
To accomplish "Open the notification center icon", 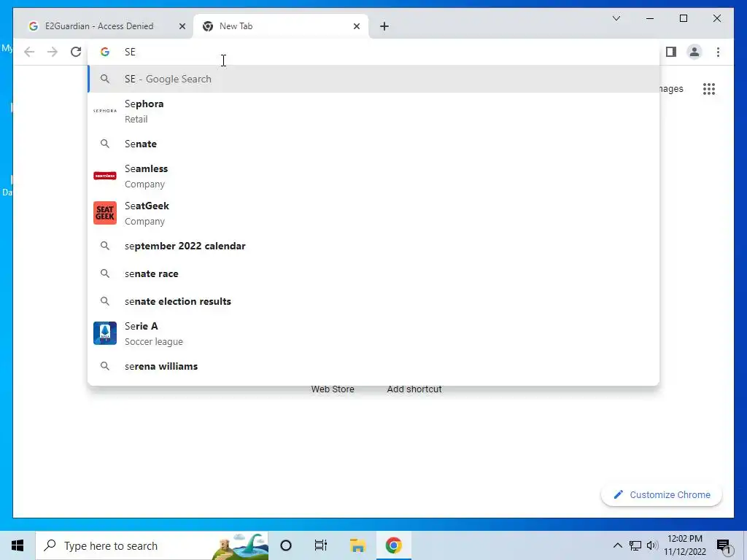I will pyautogui.click(x=724, y=546).
